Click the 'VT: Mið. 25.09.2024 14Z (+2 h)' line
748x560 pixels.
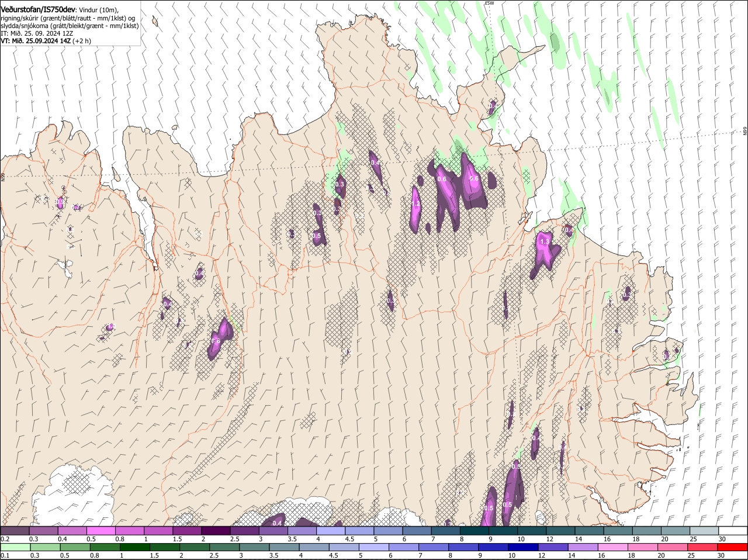click(x=46, y=41)
